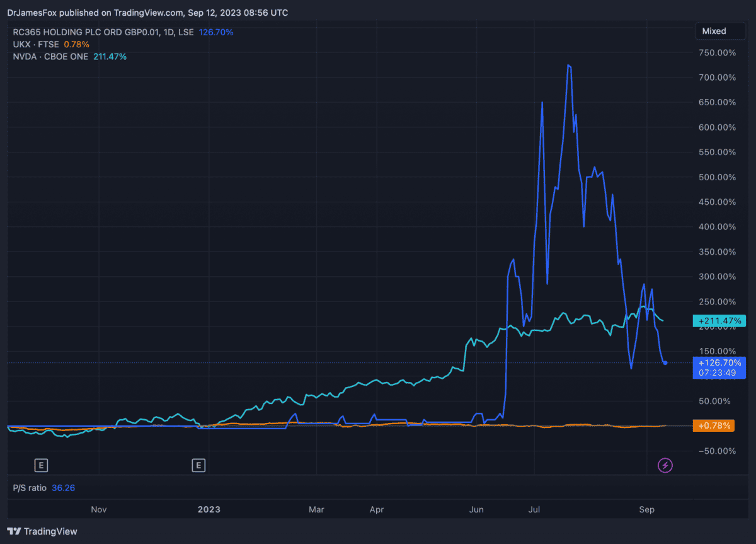The height and width of the screenshot is (544, 756).
Task: Click the blue dot ending the RC365 line
Action: 665,362
